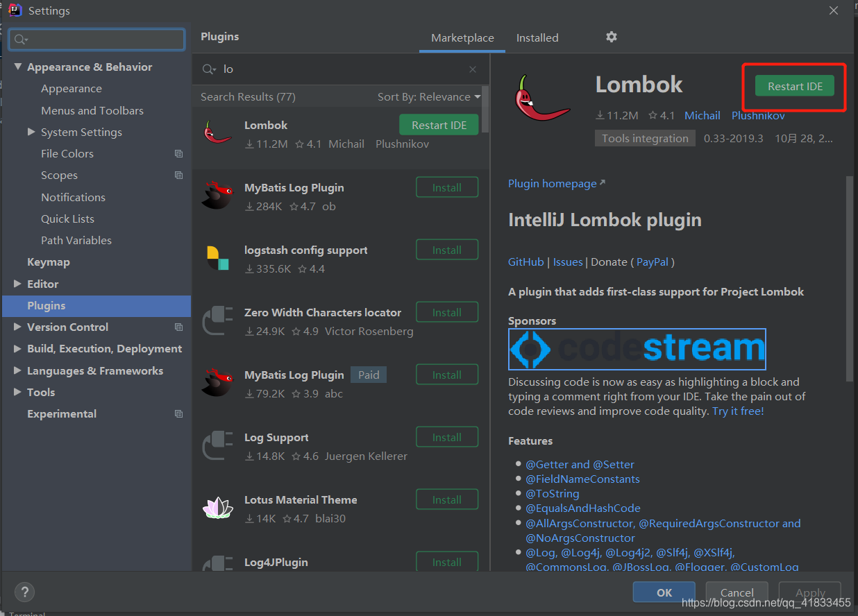Viewport: 858px width, 616px height.
Task: Click the IntelliJ logo in title bar
Action: click(x=15, y=10)
